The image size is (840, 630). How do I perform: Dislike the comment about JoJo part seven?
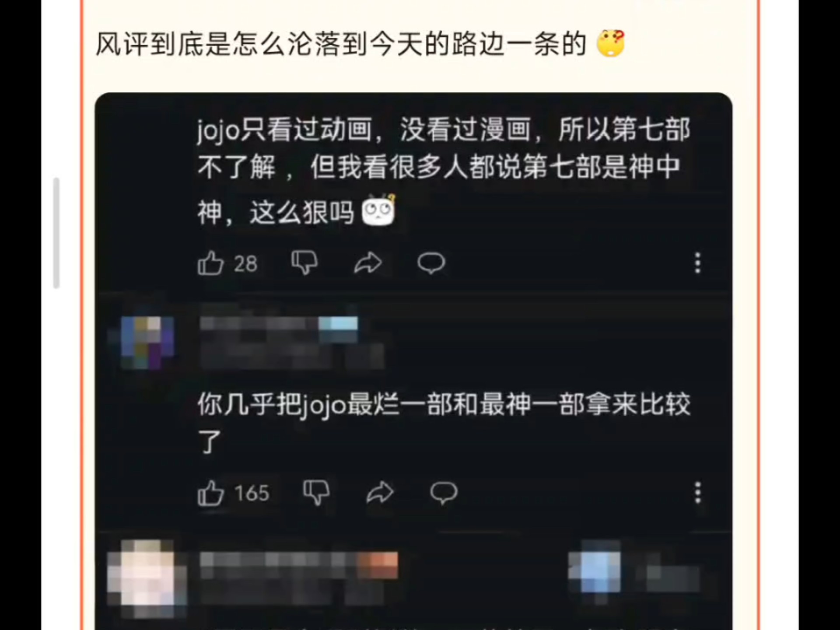[x=304, y=263]
